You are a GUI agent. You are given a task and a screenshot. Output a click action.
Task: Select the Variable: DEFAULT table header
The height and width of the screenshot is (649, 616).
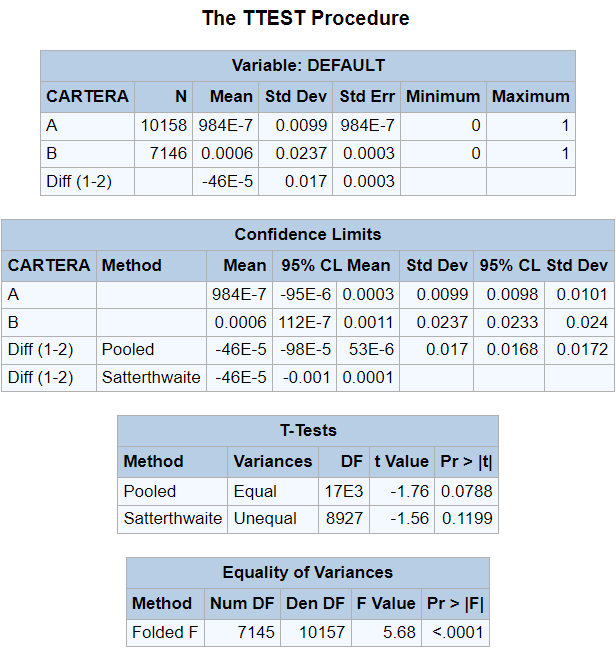(308, 66)
